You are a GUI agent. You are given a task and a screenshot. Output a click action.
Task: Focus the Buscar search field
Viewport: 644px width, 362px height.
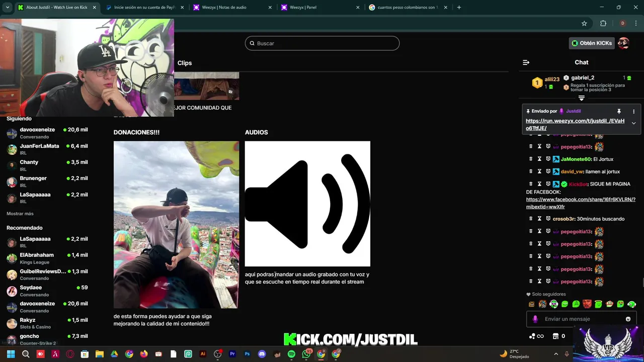pyautogui.click(x=322, y=43)
